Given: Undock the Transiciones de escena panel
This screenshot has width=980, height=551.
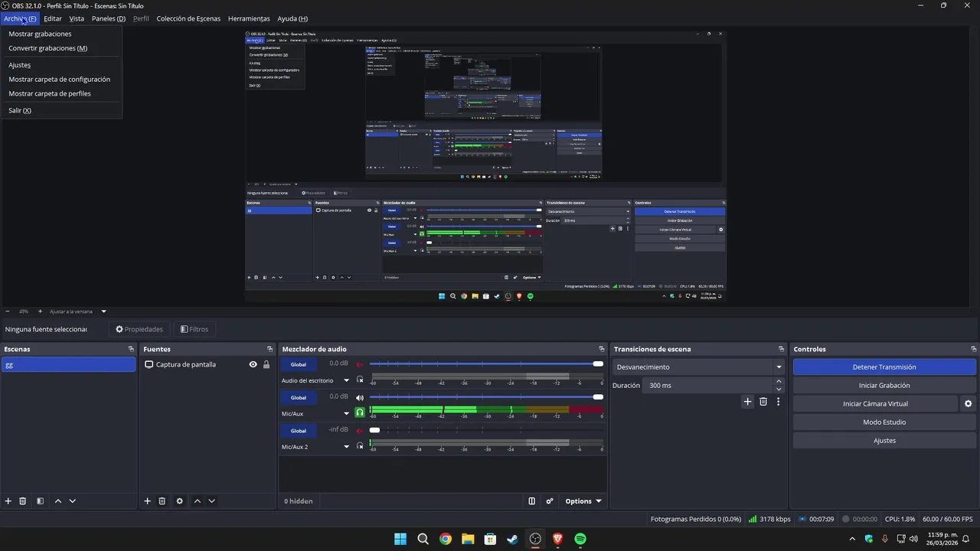Looking at the screenshot, I should pos(781,349).
